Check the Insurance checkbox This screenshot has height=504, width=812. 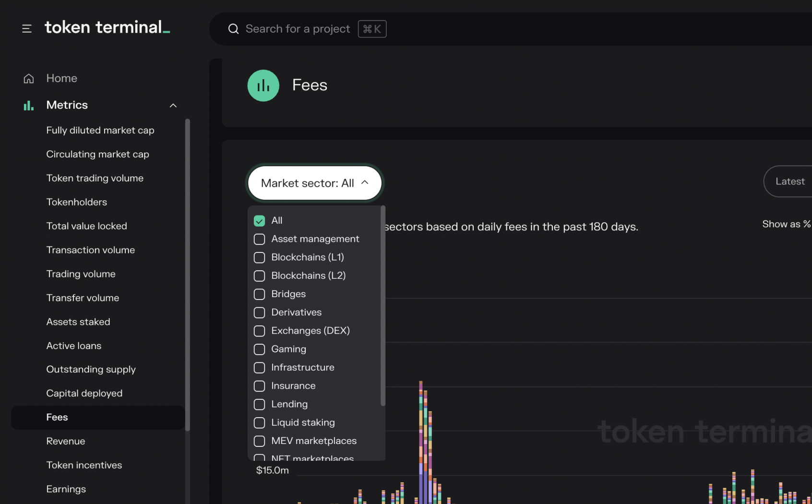(259, 386)
